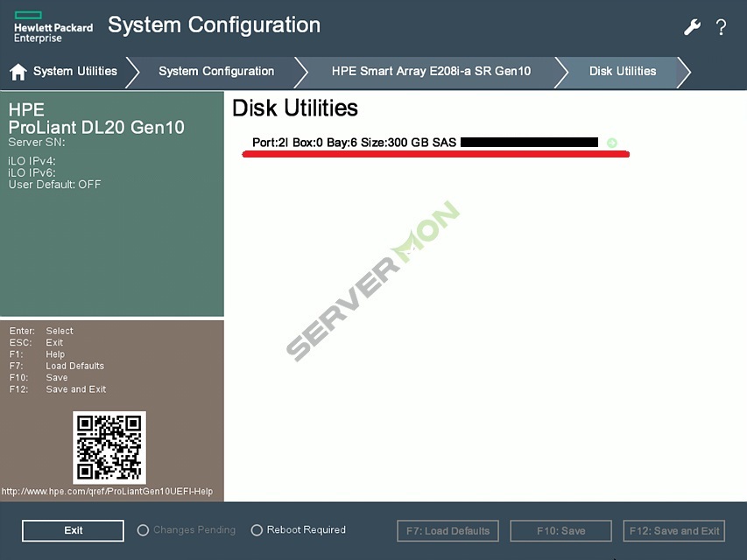
Task: Click the Enter: Select help entry
Action: click(x=41, y=331)
